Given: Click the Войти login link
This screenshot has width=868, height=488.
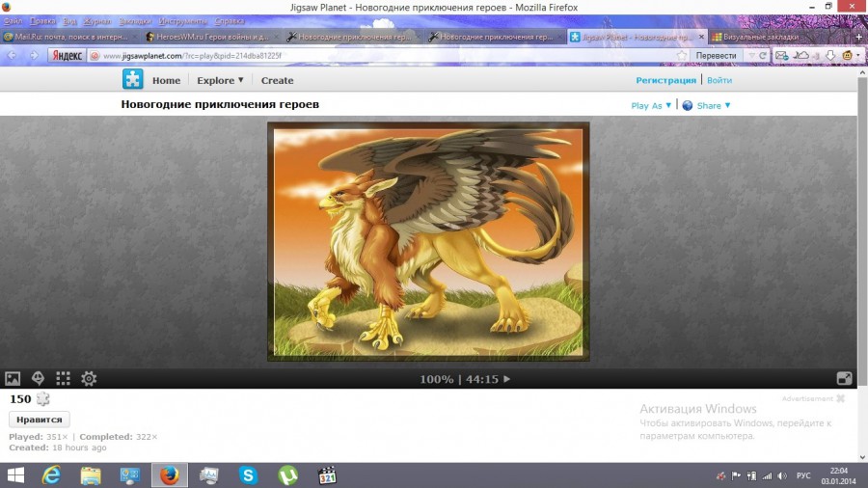Looking at the screenshot, I should (719, 81).
